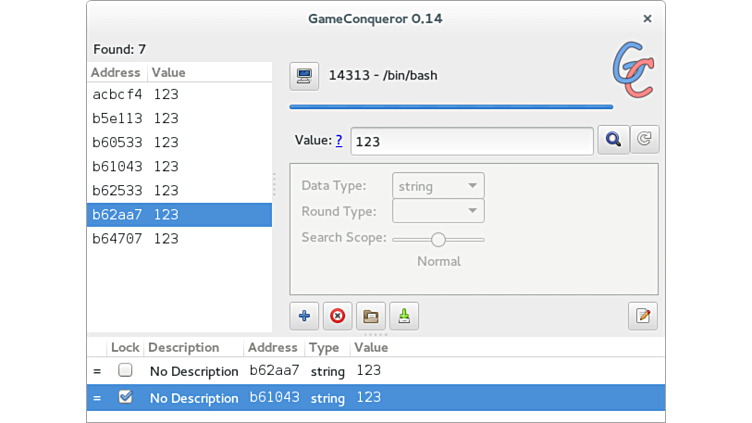Click the open folder load icon
The width and height of the screenshot is (752, 423).
click(x=371, y=316)
